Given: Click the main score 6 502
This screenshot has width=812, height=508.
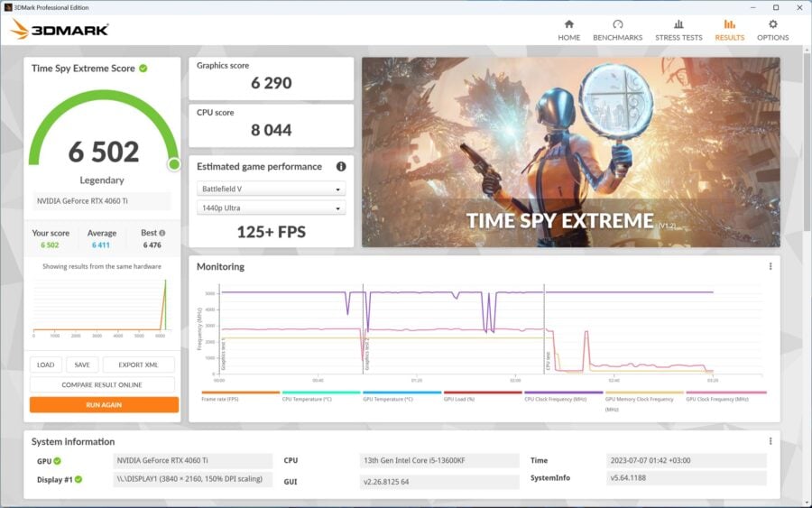Looking at the screenshot, I should (x=104, y=152).
